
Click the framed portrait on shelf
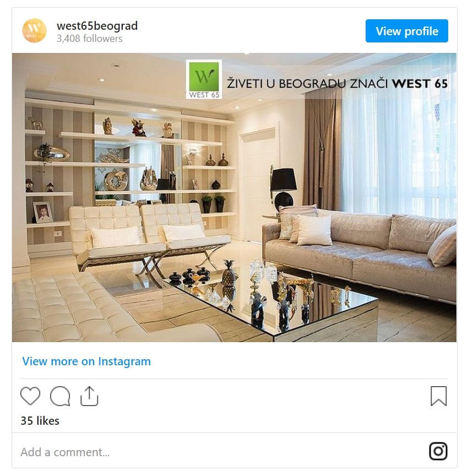[42, 212]
